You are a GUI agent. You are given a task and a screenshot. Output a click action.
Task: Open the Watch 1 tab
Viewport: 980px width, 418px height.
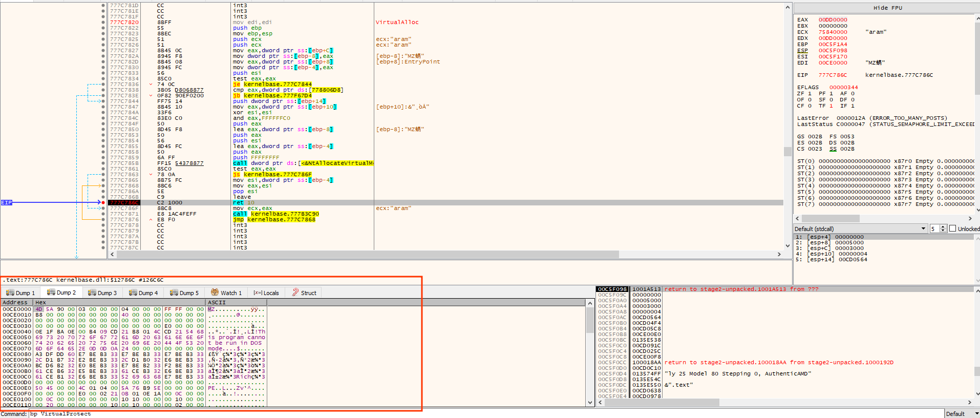(226, 293)
